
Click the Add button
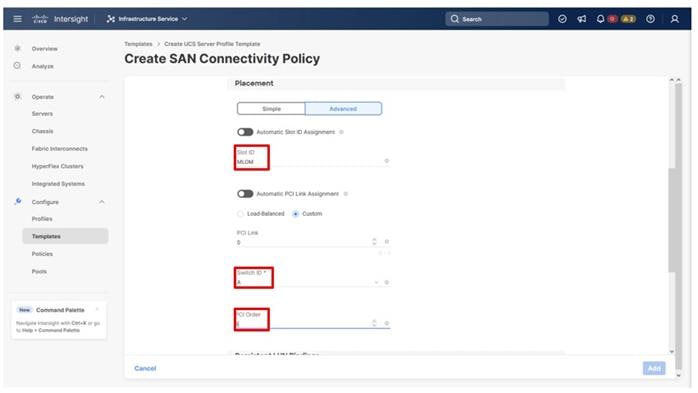click(654, 368)
